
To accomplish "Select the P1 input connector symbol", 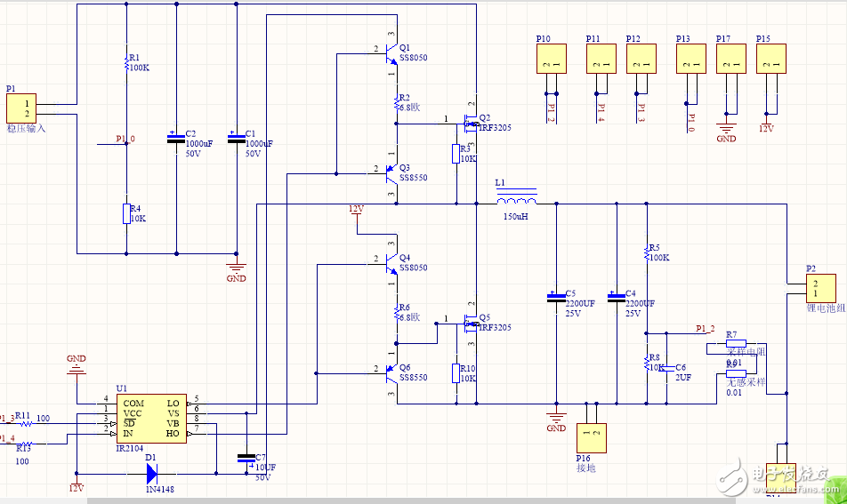I will click(x=21, y=108).
